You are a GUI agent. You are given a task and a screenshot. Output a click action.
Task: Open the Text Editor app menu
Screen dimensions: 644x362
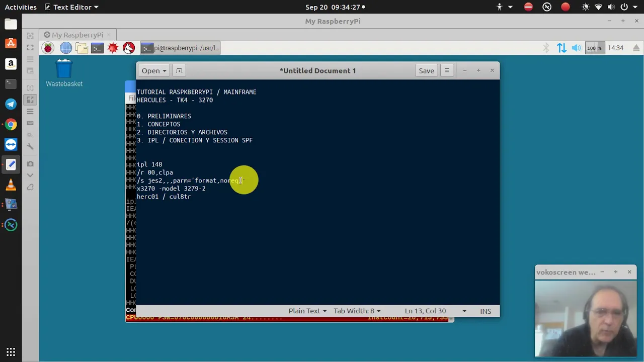71,7
